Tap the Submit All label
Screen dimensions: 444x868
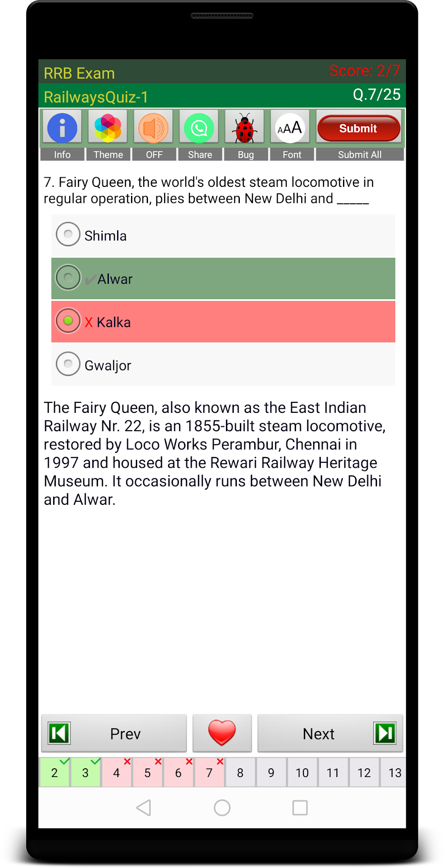pos(360,155)
